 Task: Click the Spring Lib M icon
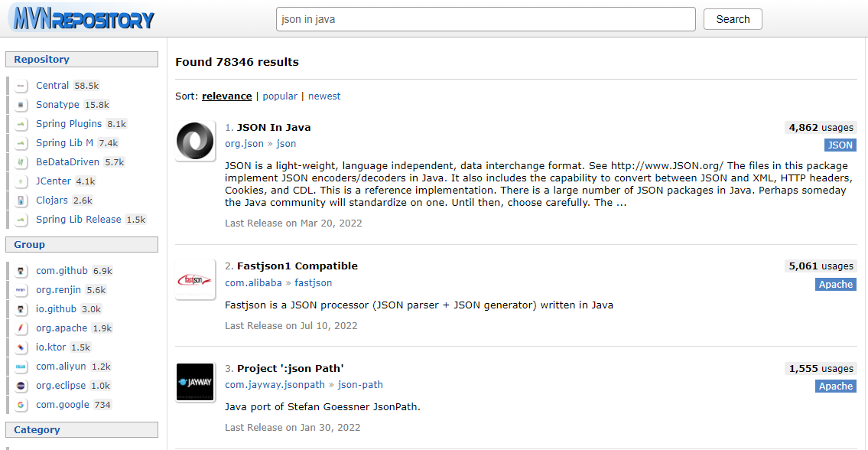[x=21, y=143]
